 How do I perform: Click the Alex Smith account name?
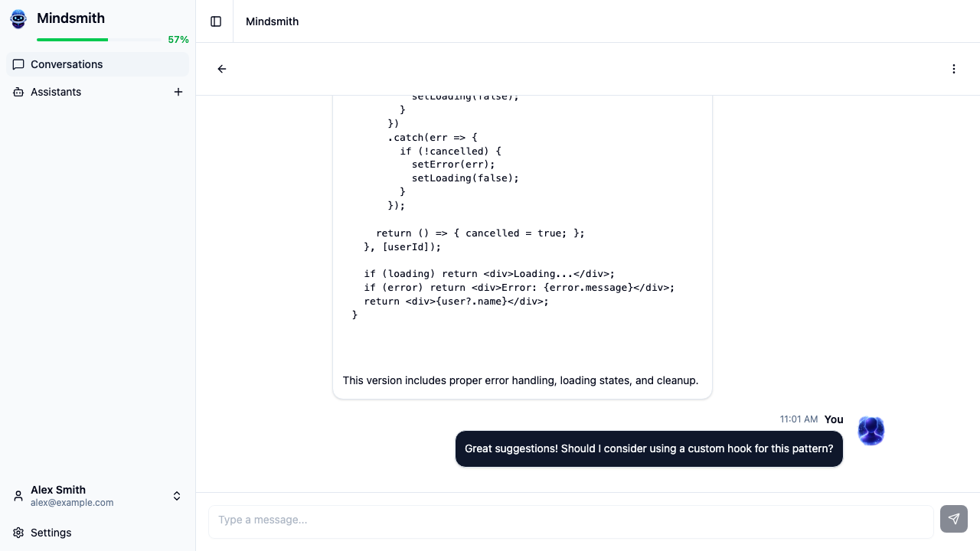point(58,490)
